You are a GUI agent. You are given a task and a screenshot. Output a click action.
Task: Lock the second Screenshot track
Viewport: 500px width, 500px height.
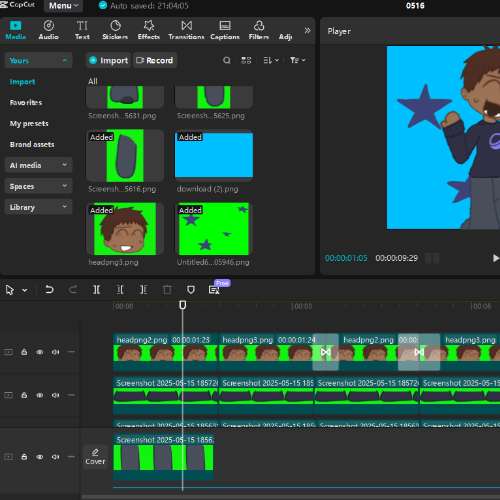pyautogui.click(x=24, y=395)
